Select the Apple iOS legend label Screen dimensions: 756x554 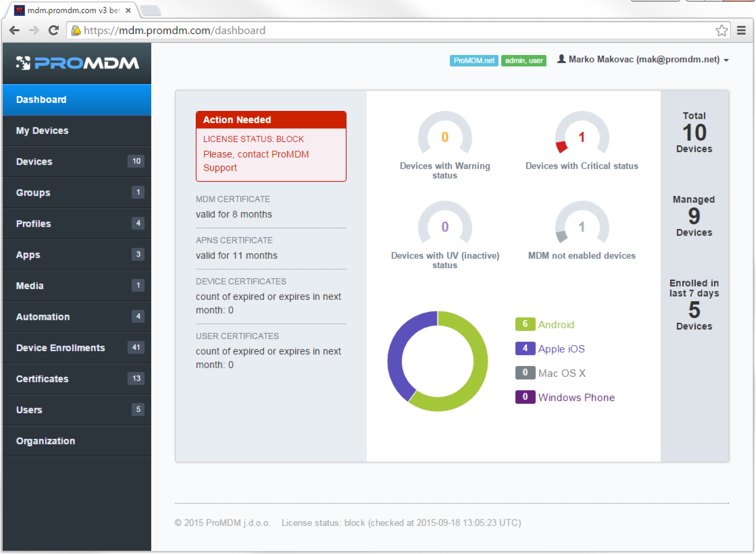coord(561,349)
